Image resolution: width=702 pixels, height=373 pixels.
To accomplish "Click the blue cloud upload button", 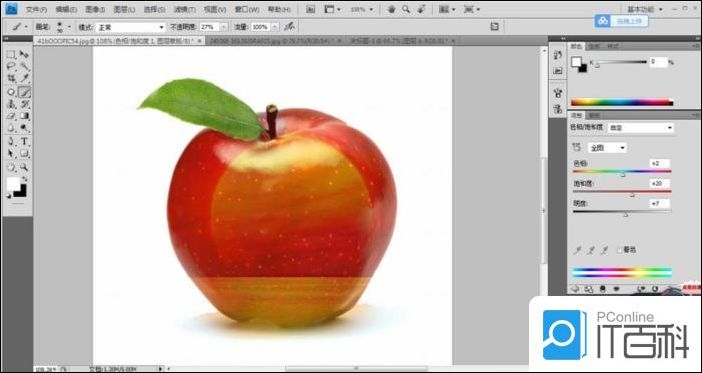I will 621,21.
